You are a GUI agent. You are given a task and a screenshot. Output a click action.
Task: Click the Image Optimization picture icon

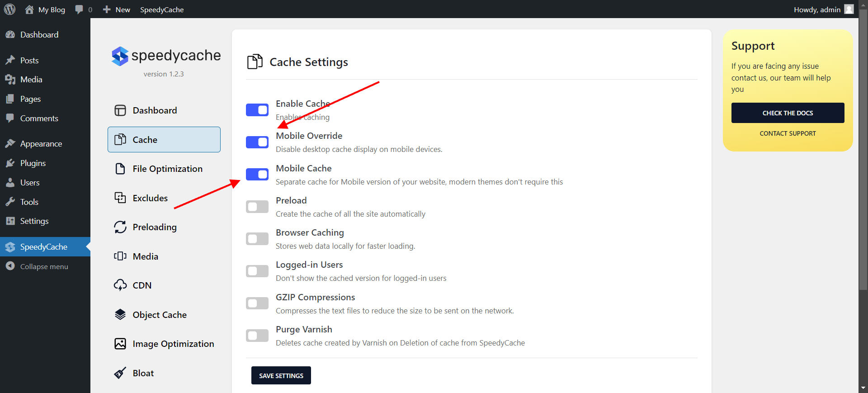120,344
